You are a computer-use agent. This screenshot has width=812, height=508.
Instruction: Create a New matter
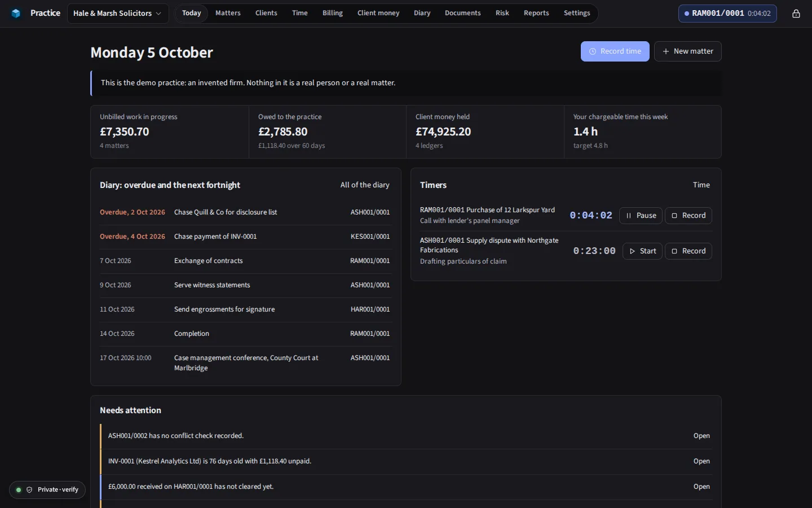coord(688,51)
